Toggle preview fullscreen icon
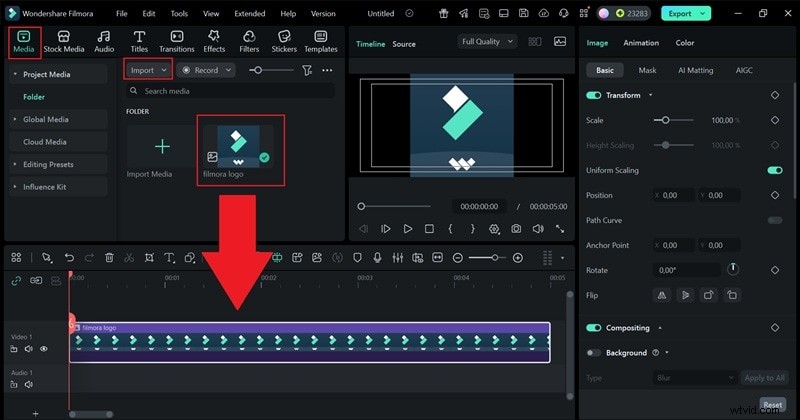The height and width of the screenshot is (420, 800). [560, 229]
